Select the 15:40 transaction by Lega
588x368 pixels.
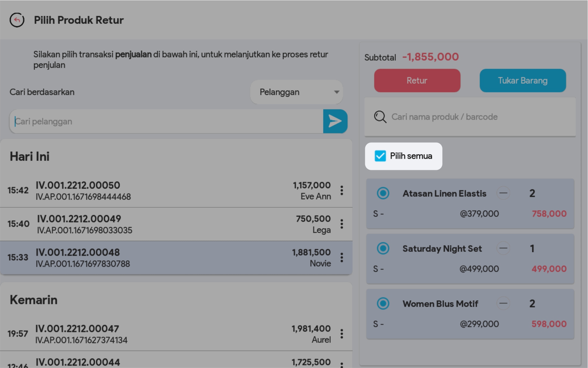[170, 224]
